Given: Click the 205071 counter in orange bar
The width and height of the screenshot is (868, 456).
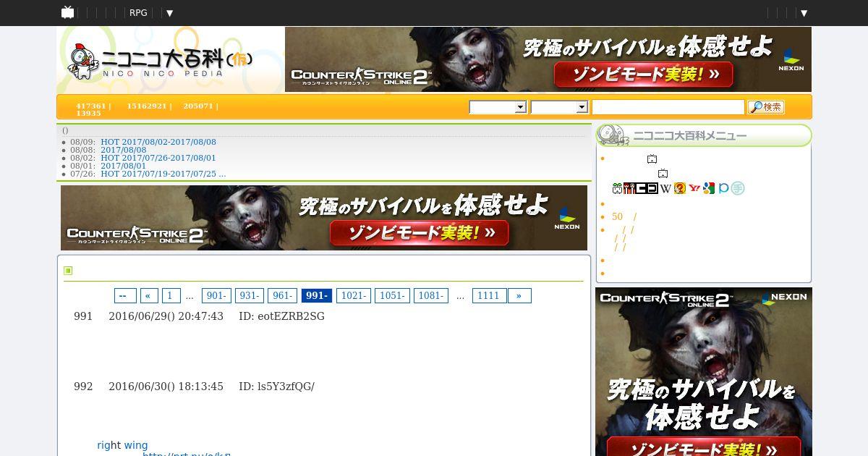Looking at the screenshot, I should [198, 106].
